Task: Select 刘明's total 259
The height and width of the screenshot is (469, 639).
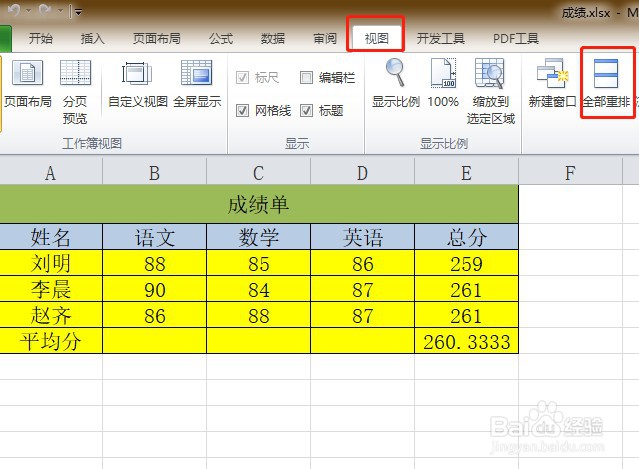Action: click(466, 263)
